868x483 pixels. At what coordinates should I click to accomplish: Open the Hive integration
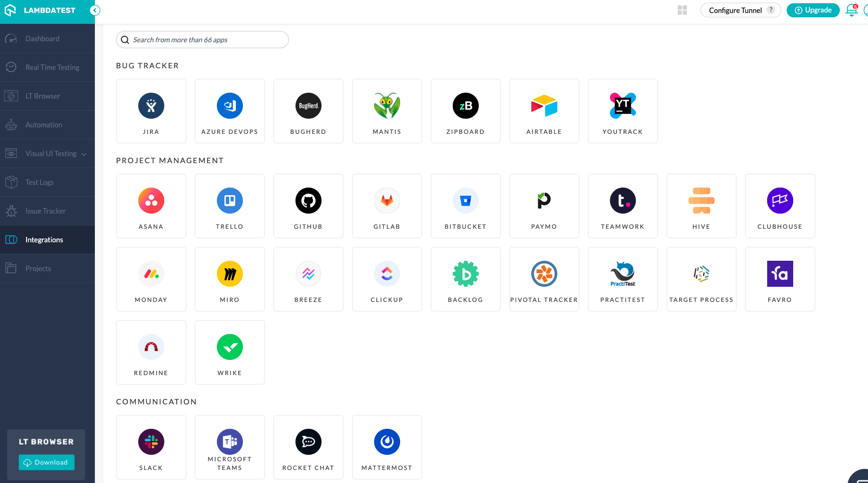coord(702,206)
